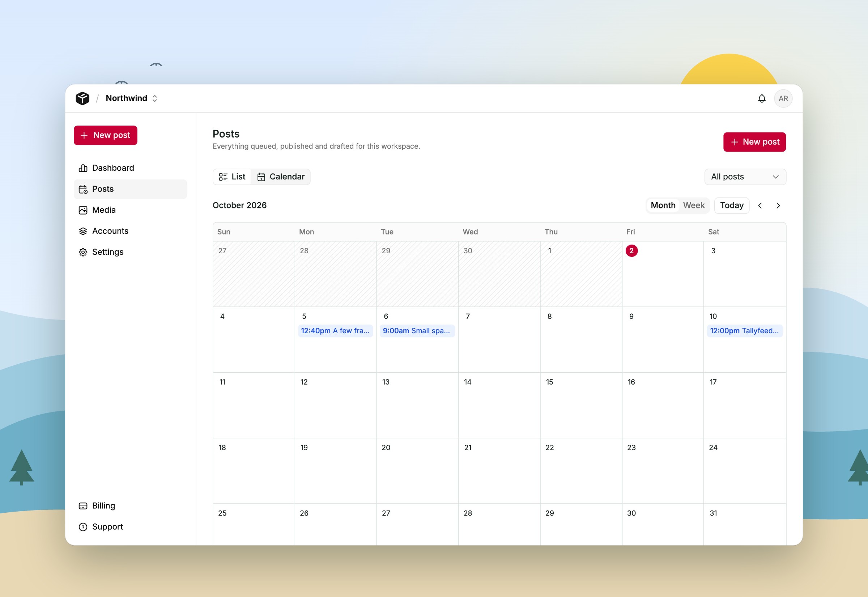Select October 24 in the calendar

click(x=745, y=471)
